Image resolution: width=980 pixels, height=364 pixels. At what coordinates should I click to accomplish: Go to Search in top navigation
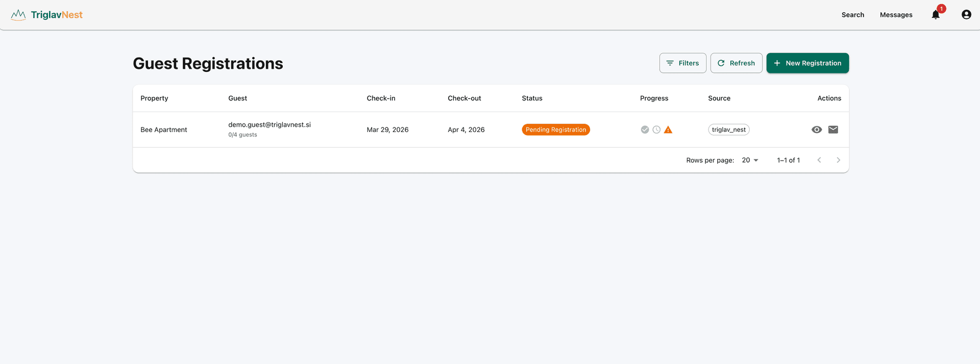pos(852,15)
